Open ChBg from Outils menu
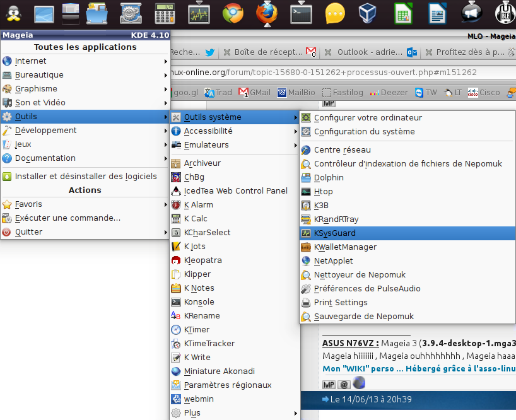The width and height of the screenshot is (516, 420). coord(234,177)
